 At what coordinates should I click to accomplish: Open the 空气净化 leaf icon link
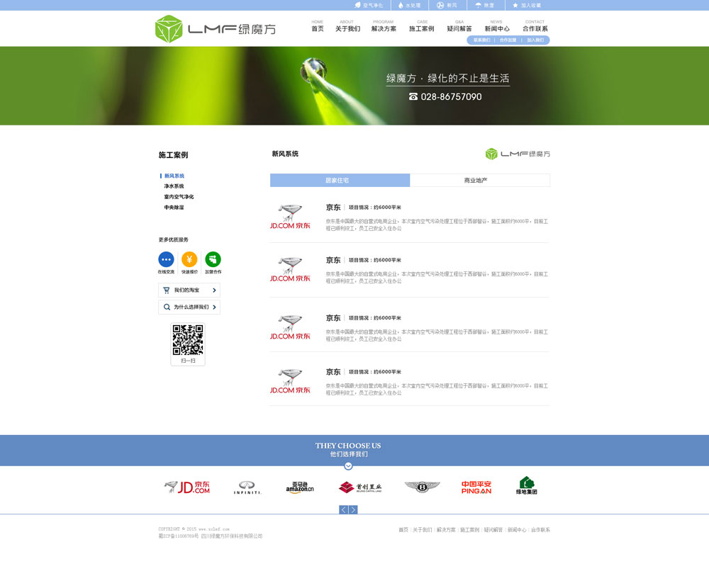(x=368, y=6)
